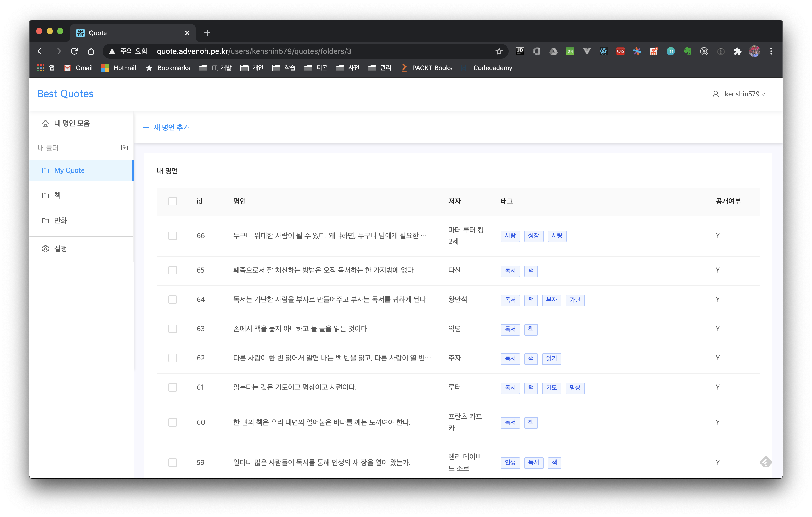Open the Chrome three-dot menu

(x=771, y=51)
